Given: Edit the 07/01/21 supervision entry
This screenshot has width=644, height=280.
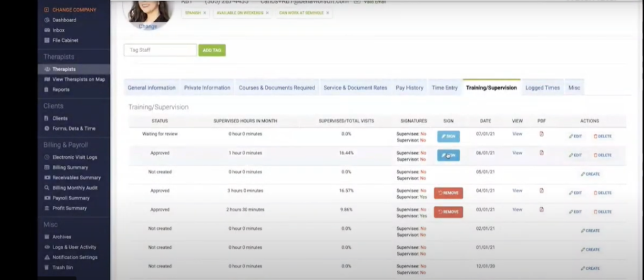Looking at the screenshot, I should (x=575, y=136).
